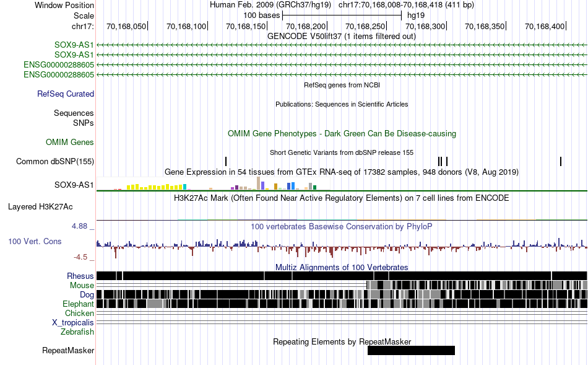Open the RepeatMasker track label
The image size is (588, 365).
[x=68, y=350]
